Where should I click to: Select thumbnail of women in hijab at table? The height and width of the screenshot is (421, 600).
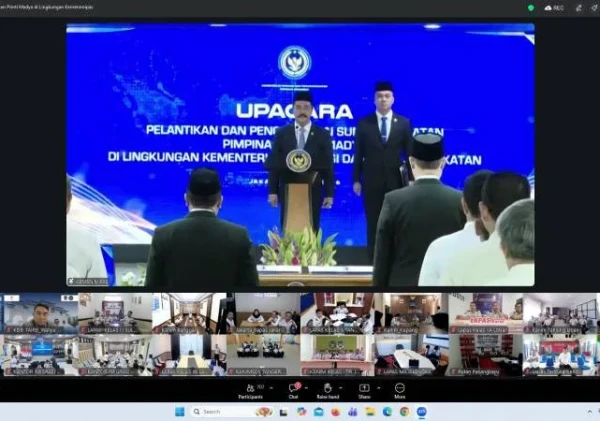[264, 313]
